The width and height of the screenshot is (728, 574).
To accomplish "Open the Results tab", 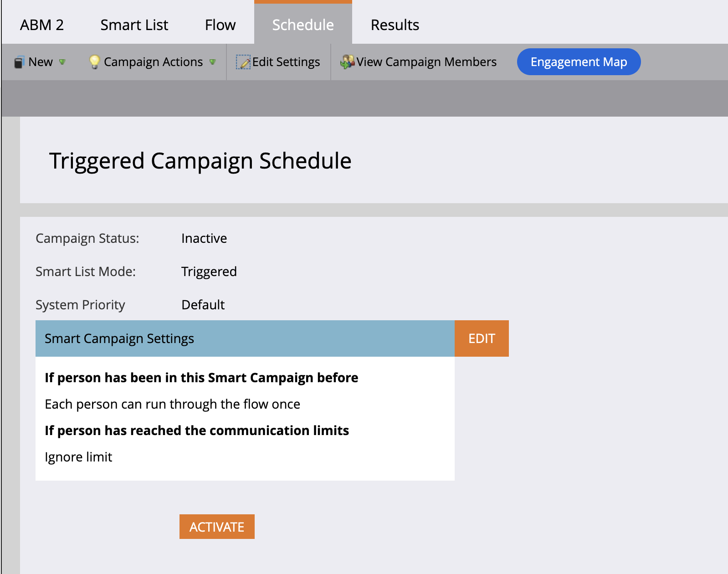I will point(395,25).
